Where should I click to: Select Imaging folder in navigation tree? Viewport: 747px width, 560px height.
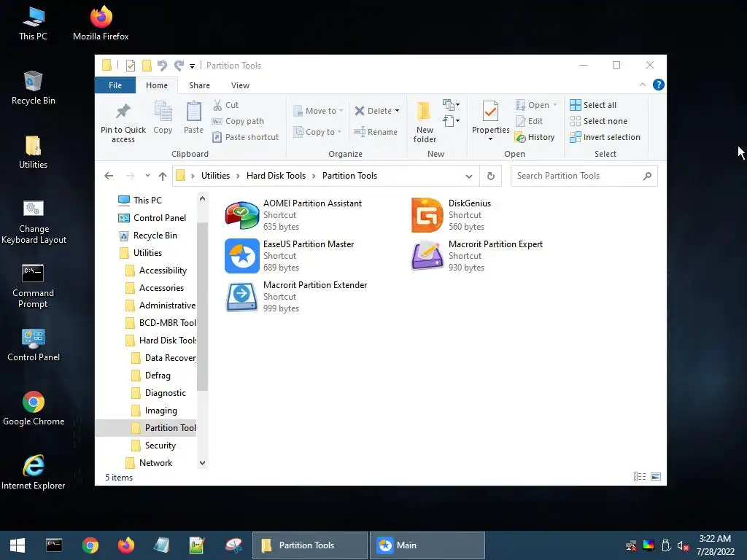pyautogui.click(x=155, y=411)
